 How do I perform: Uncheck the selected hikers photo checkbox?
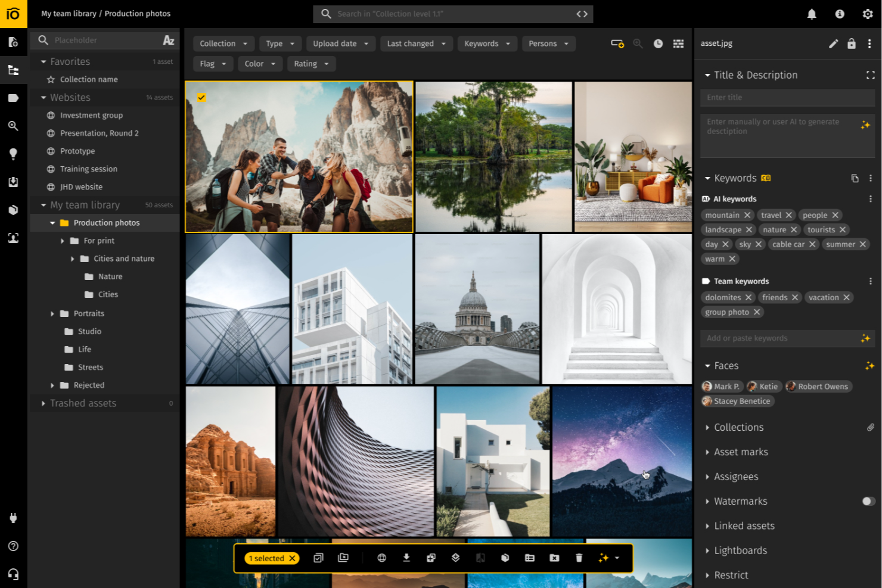point(201,98)
